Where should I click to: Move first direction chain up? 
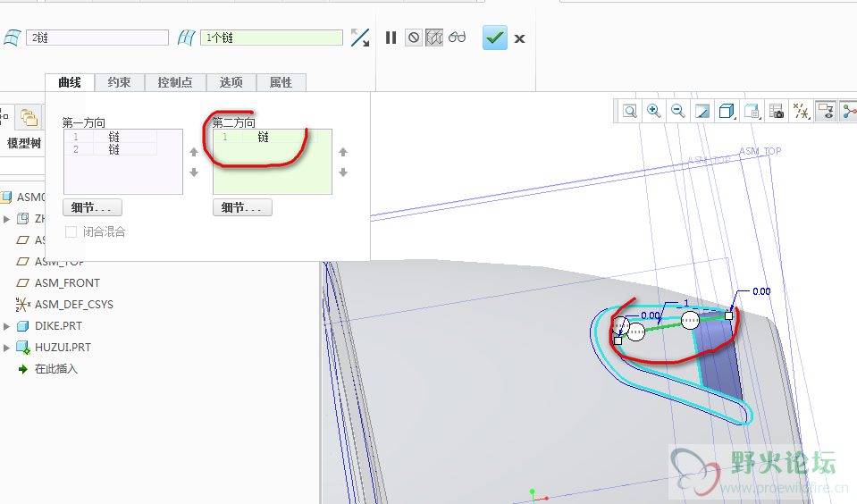(x=194, y=152)
